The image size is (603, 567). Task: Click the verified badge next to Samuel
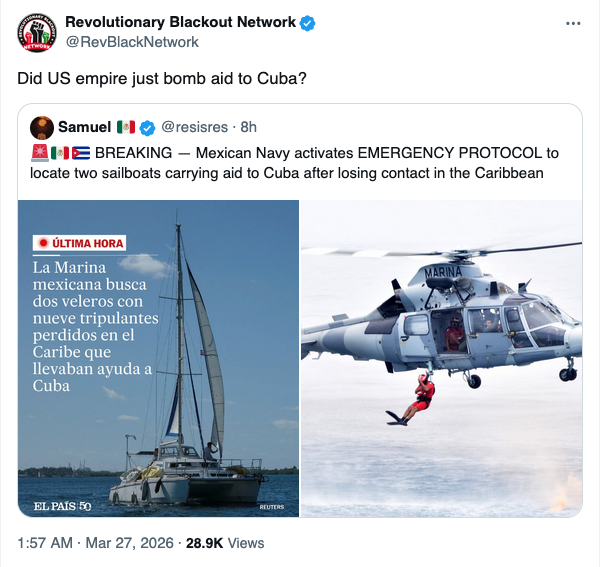point(147,128)
